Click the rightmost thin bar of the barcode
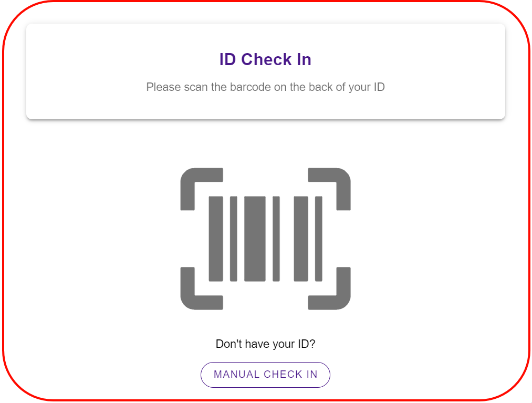This screenshot has height=403, width=532. (319, 239)
